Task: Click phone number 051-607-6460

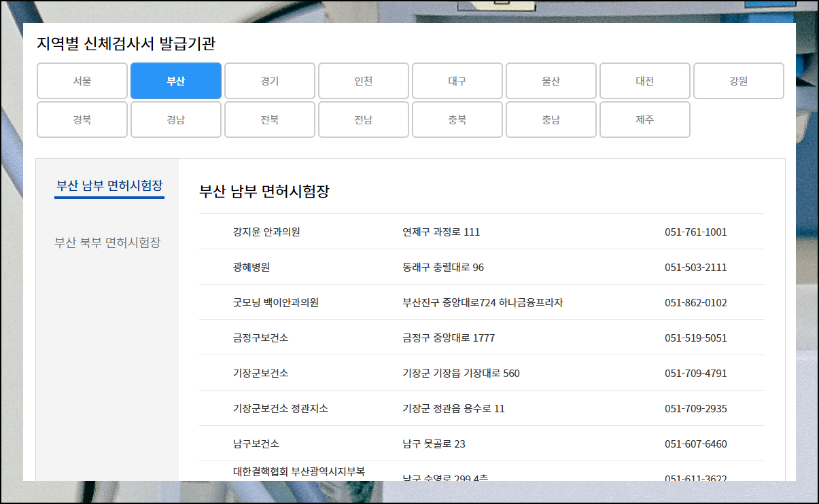Action: pyautogui.click(x=695, y=444)
